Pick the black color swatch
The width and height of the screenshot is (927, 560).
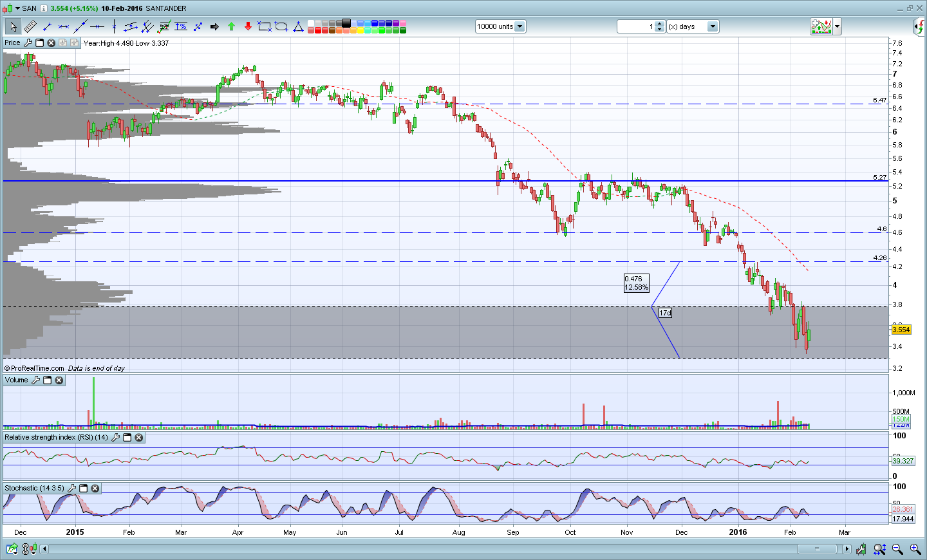pyautogui.click(x=346, y=23)
